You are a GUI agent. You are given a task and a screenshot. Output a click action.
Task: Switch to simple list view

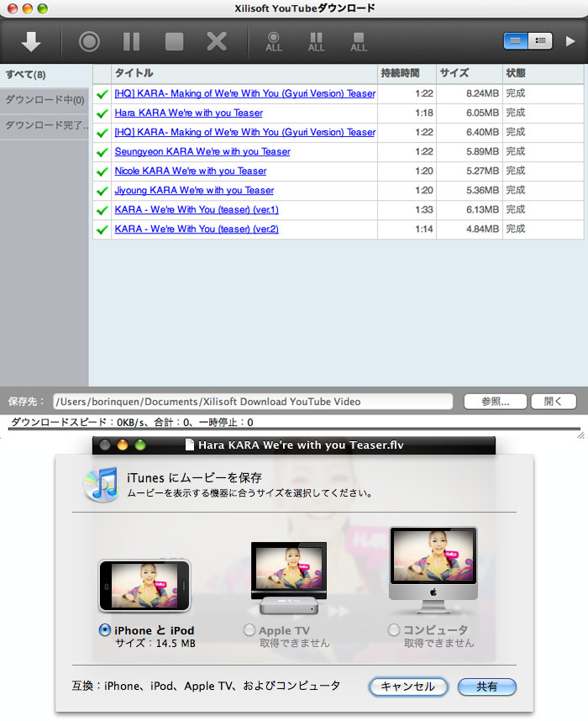coord(516,41)
